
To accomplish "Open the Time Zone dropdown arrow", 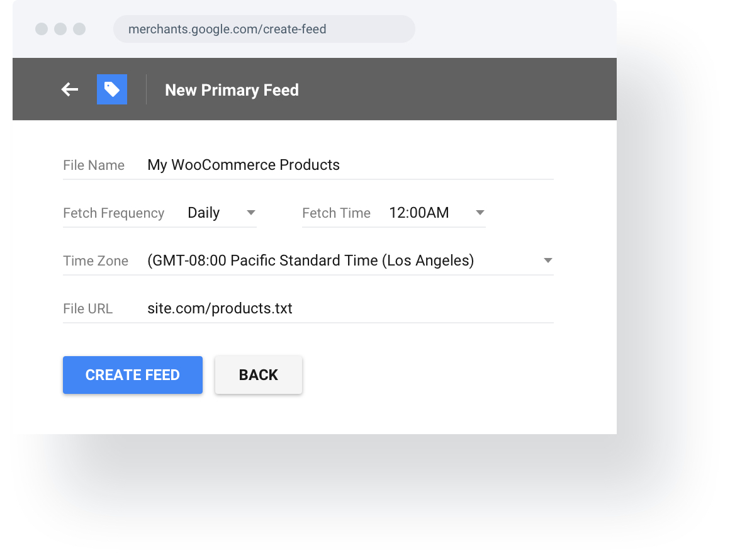I will click(x=547, y=260).
